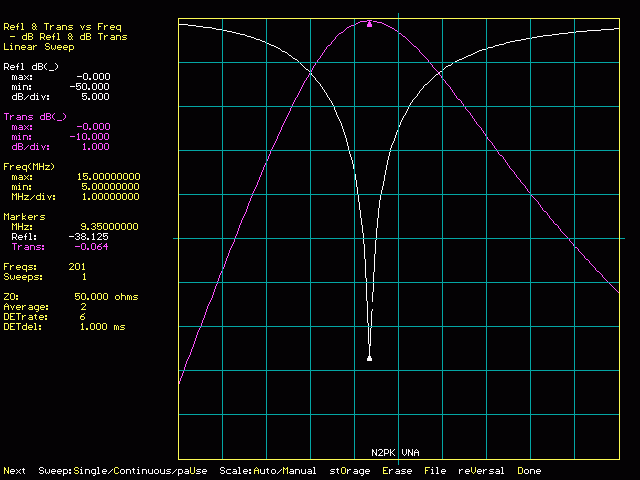
Task: Select the Erase command
Action: [397, 471]
